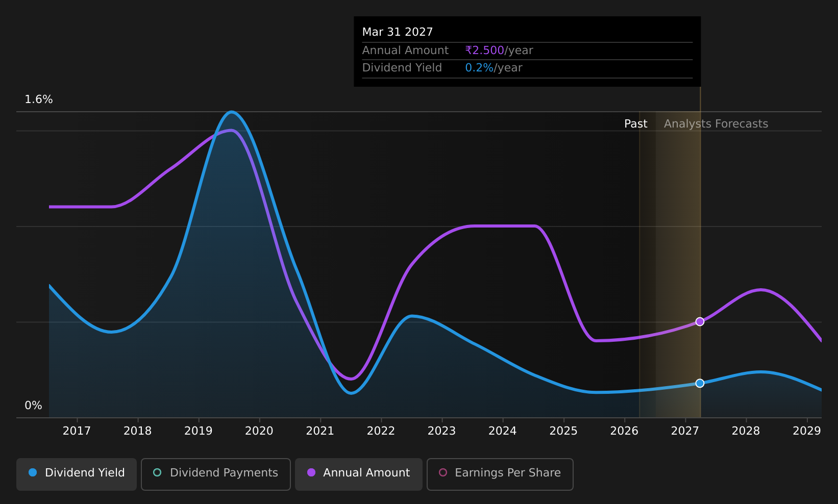838x504 pixels.
Task: Click the Analysts Forecasts label
Action: (x=716, y=124)
